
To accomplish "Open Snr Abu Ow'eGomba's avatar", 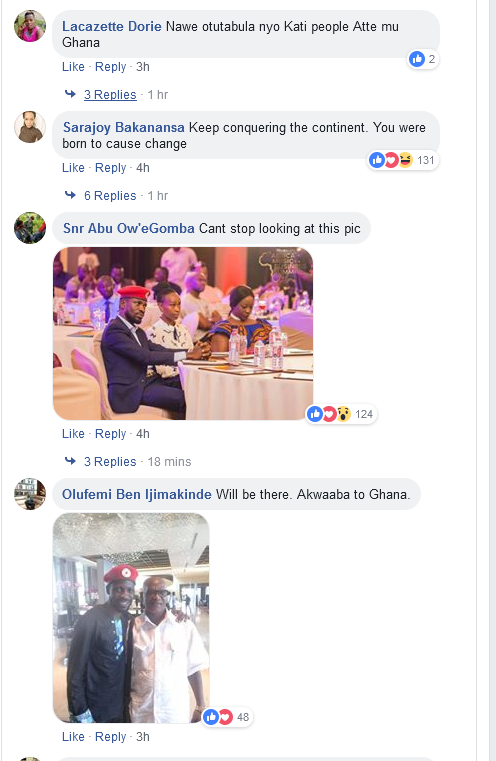I will point(30,228).
